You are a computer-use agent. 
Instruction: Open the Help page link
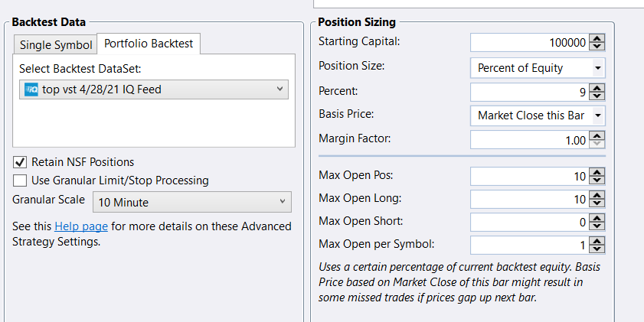pyautogui.click(x=81, y=226)
